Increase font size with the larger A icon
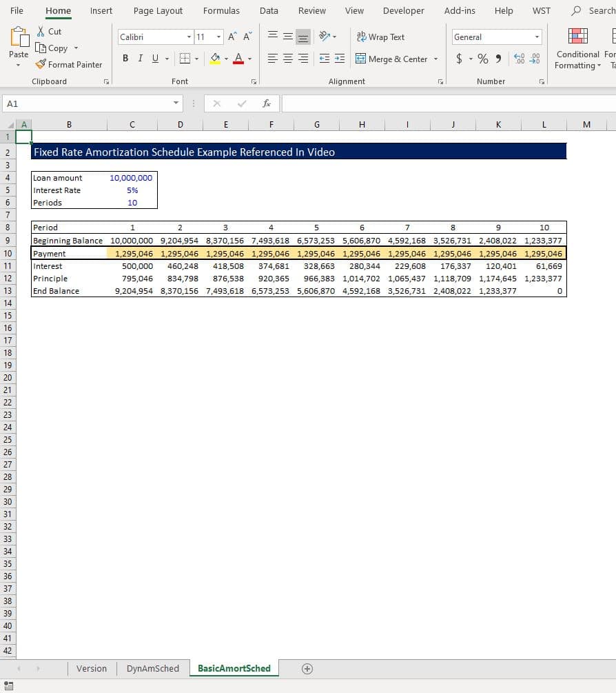This screenshot has width=616, height=693. [232, 37]
